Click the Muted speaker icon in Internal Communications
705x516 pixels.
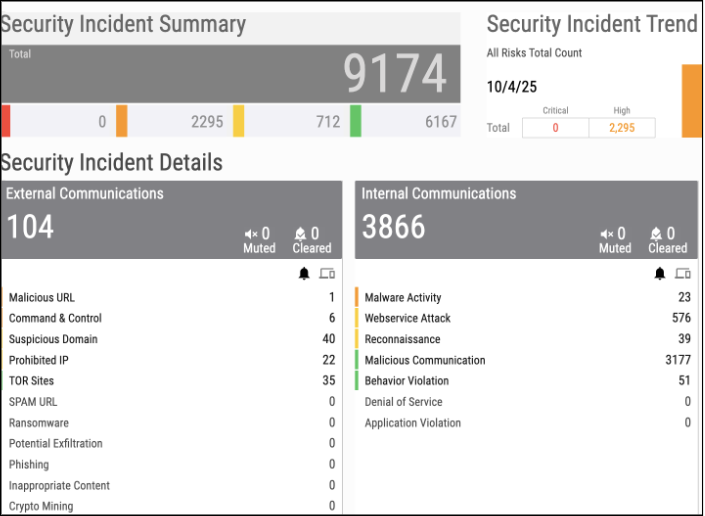click(x=606, y=234)
